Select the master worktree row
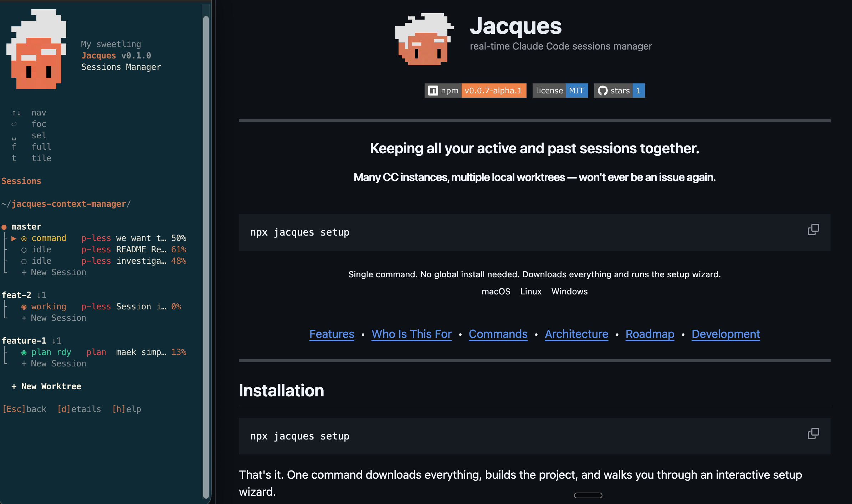 coord(22,227)
